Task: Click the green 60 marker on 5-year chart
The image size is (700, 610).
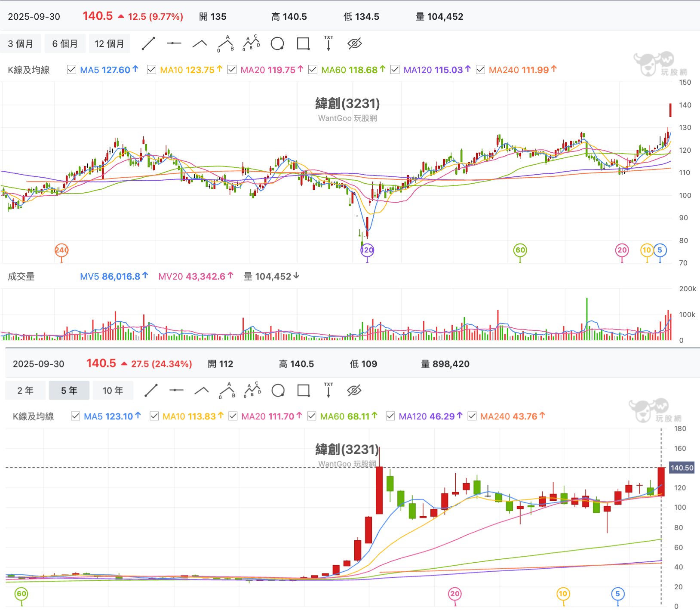Action: (x=21, y=594)
